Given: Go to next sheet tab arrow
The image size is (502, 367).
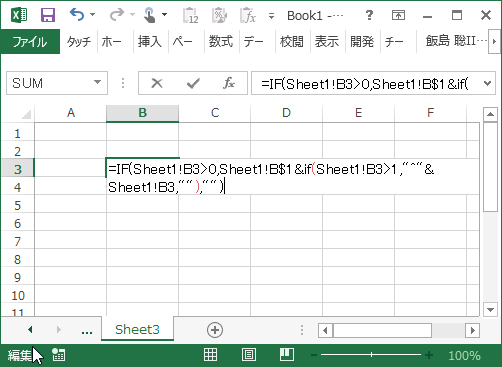Looking at the screenshot, I should point(59,330).
